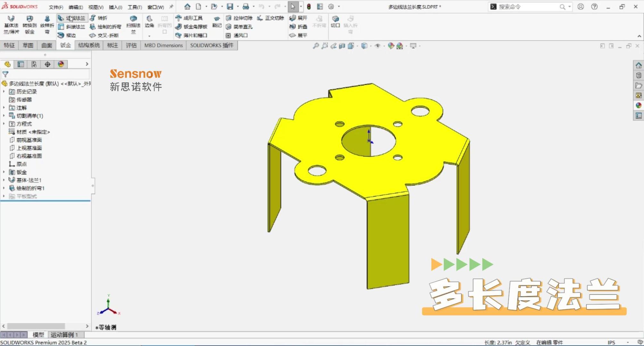Select the 拉伸切除 extruded cut tool
The image size is (644, 346).
[239, 18]
